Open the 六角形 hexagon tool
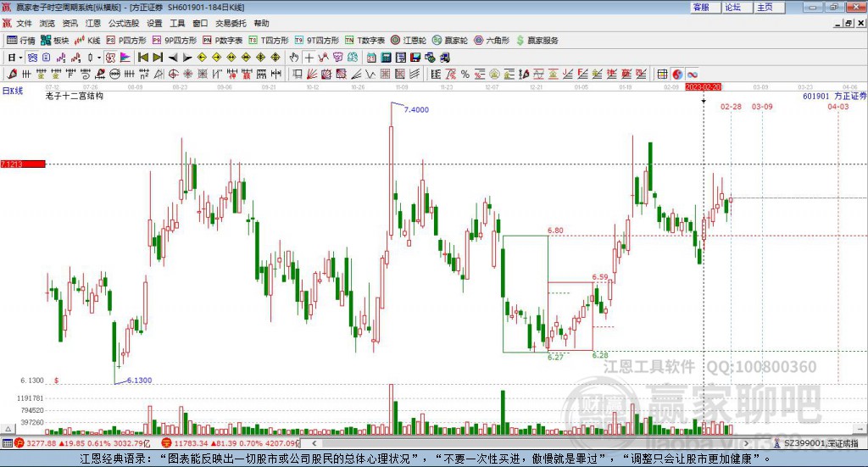The image size is (868, 467). tap(492, 41)
